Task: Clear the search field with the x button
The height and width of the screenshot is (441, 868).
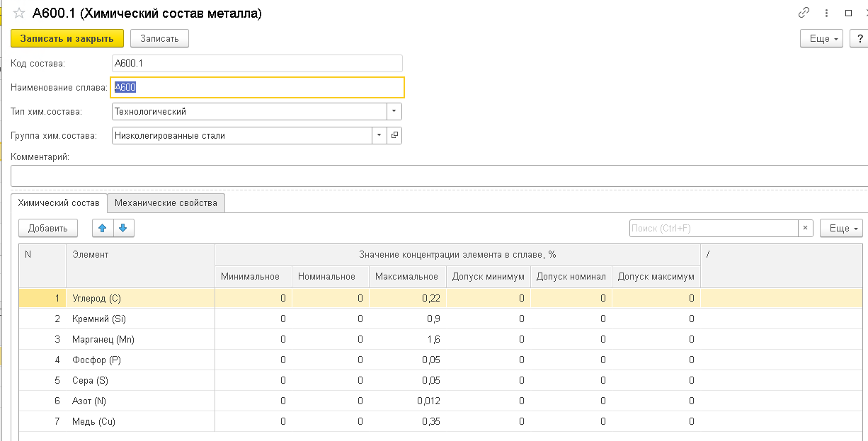Action: 806,228
